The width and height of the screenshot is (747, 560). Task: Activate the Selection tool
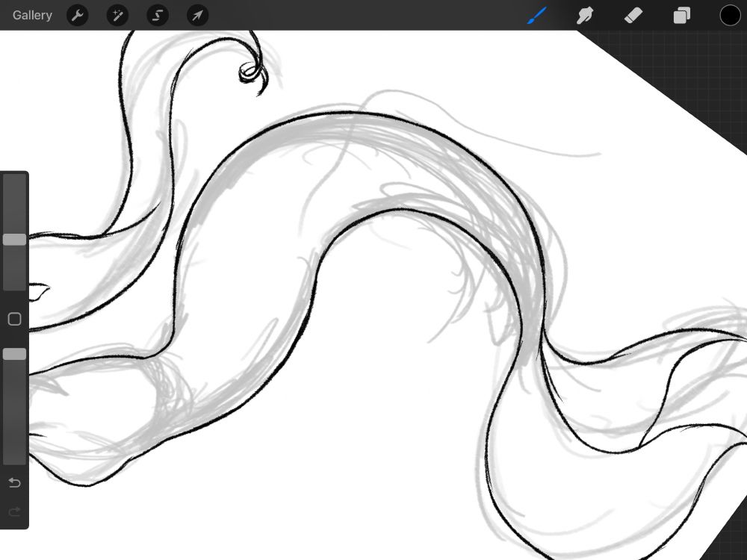(157, 15)
